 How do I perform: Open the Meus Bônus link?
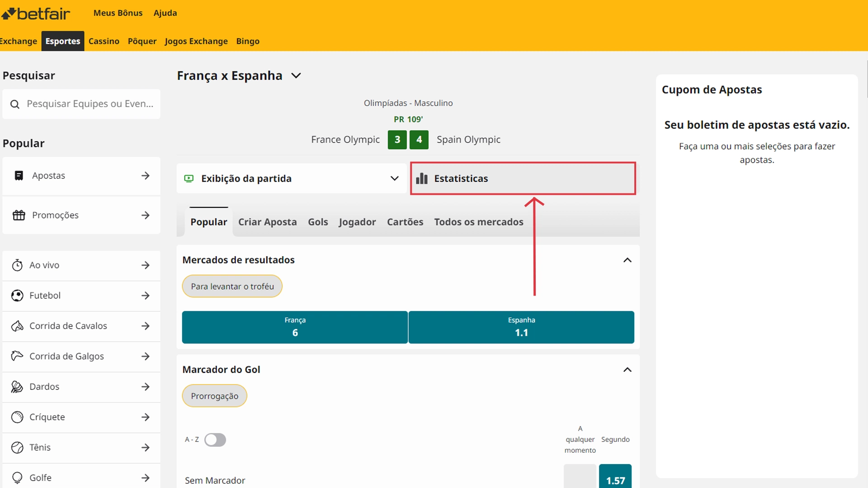point(118,13)
